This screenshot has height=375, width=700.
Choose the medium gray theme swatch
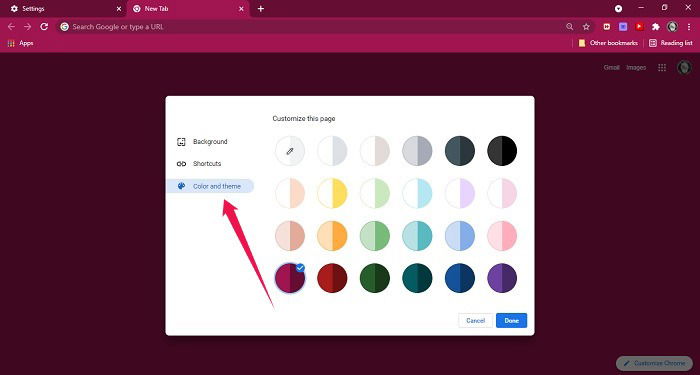pos(417,151)
